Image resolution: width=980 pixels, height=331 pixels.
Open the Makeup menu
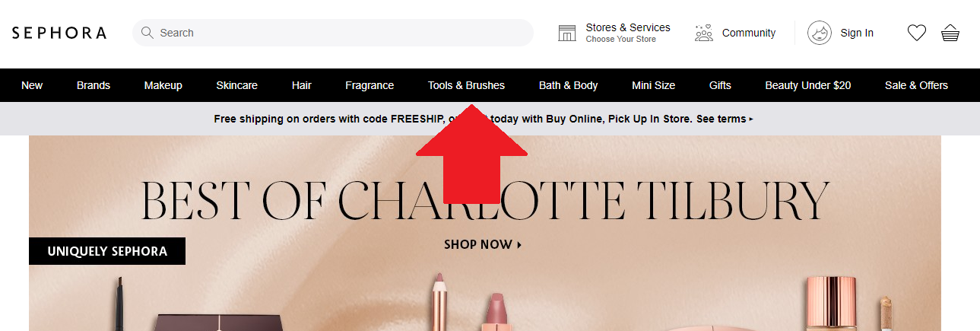tap(163, 85)
